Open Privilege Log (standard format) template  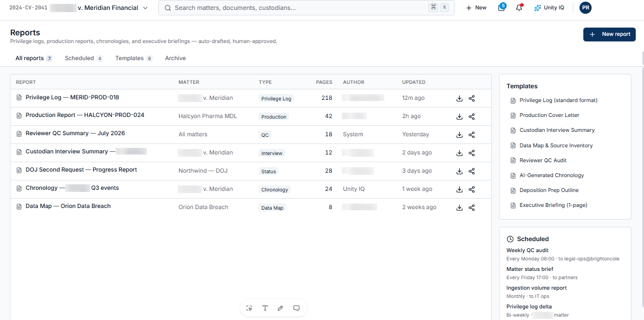pos(558,100)
